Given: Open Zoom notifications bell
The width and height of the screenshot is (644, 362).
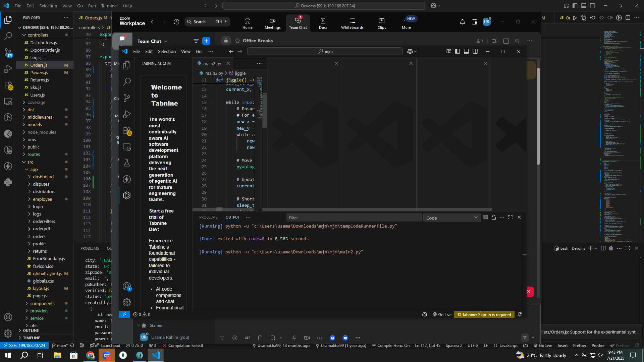Looking at the screenshot, I should coord(462,22).
